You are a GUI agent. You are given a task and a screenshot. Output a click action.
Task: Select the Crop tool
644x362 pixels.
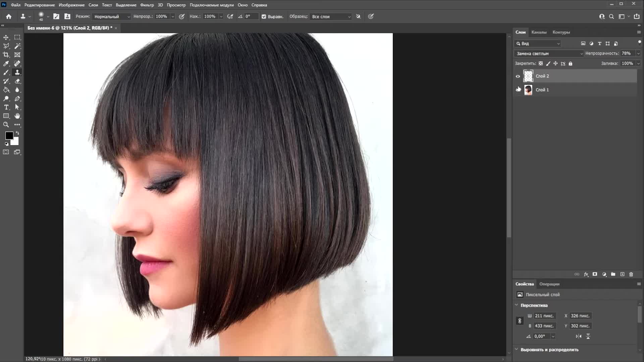coord(6,55)
